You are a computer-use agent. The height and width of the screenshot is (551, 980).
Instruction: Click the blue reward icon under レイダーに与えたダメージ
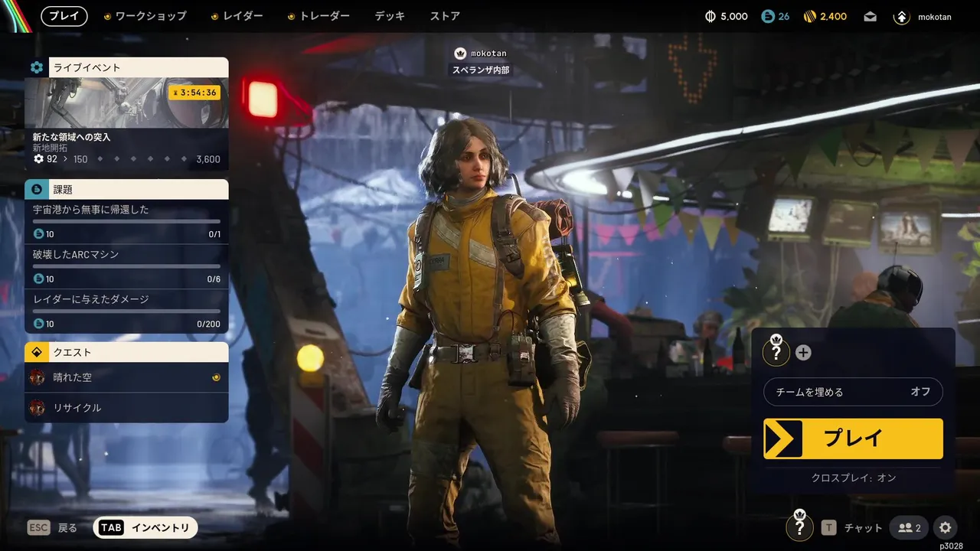[x=38, y=324]
